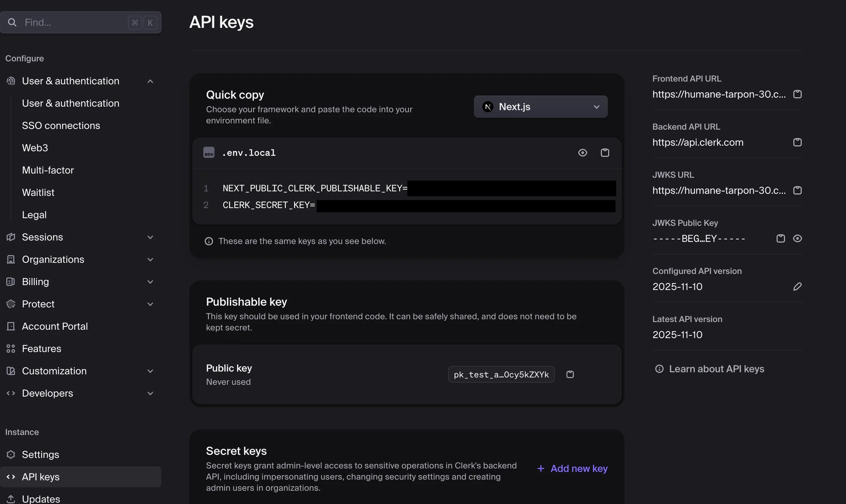The image size is (846, 504).
Task: Copy the JWKS URL
Action: click(x=797, y=191)
